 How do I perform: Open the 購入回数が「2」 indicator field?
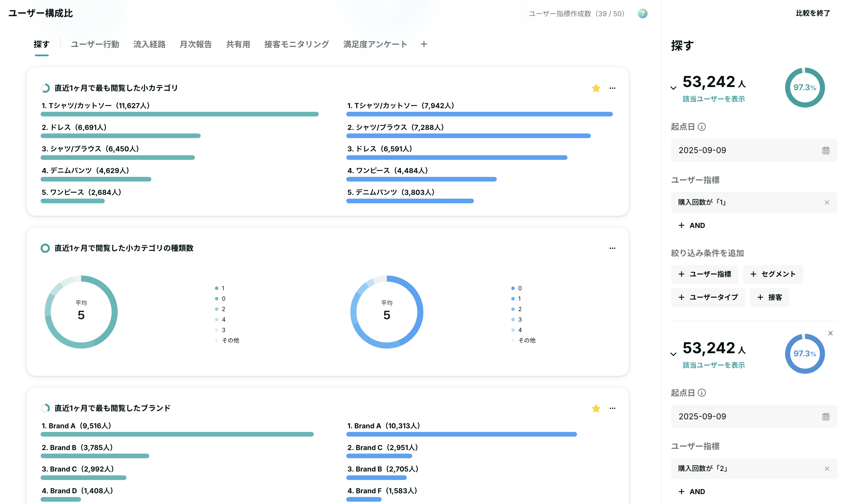pos(754,469)
